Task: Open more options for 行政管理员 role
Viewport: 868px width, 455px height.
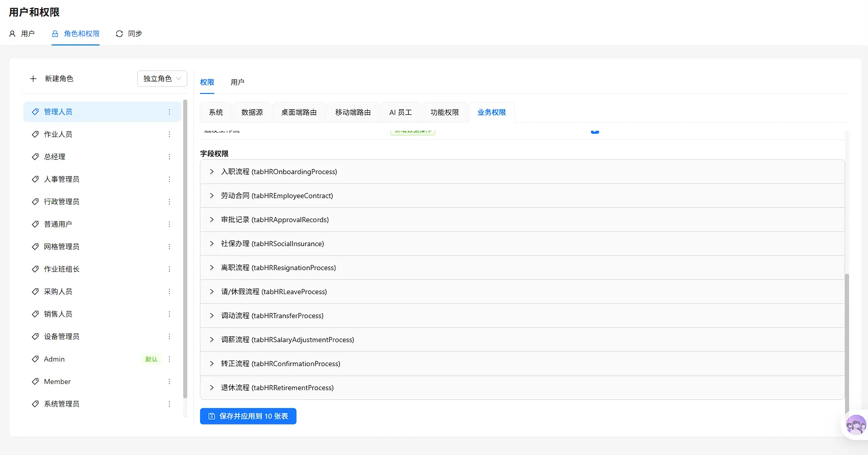Action: pos(169,202)
